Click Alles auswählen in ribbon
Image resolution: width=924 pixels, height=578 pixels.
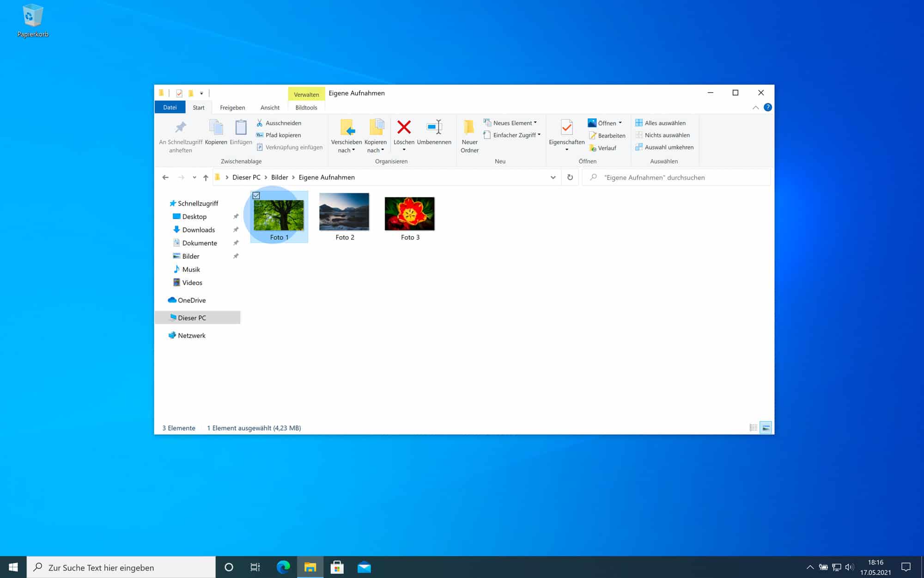coord(660,123)
